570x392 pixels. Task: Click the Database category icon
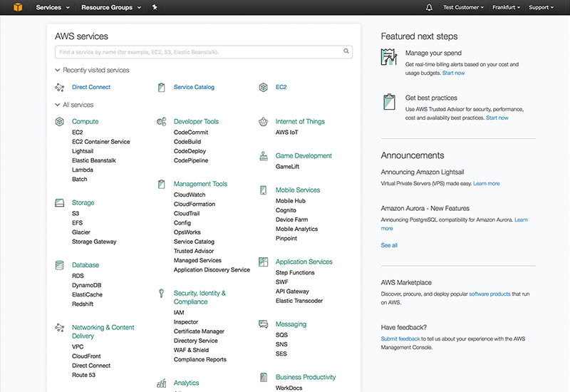pos(59,265)
